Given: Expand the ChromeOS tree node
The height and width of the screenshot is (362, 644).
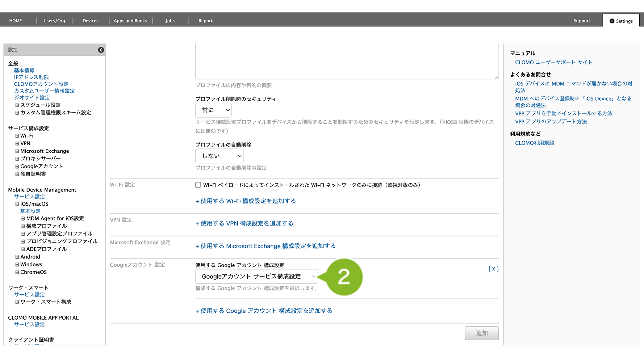Looking at the screenshot, I should tap(17, 272).
